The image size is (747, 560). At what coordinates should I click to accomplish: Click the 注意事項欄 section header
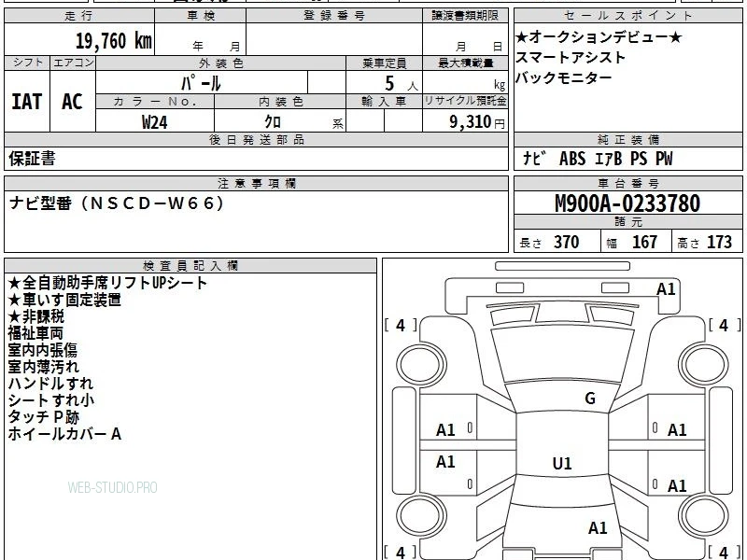pyautogui.click(x=256, y=183)
